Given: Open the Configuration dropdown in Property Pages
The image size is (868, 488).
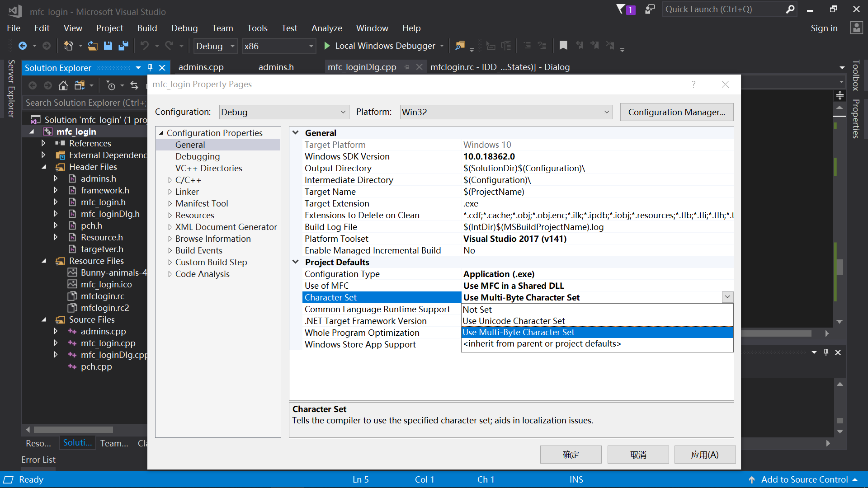Looking at the screenshot, I should 284,112.
